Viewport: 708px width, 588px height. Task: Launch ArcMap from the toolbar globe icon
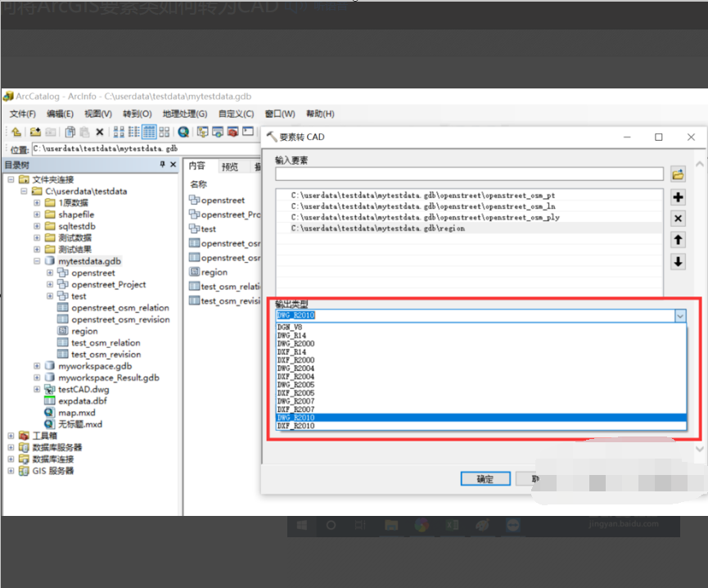point(183,132)
